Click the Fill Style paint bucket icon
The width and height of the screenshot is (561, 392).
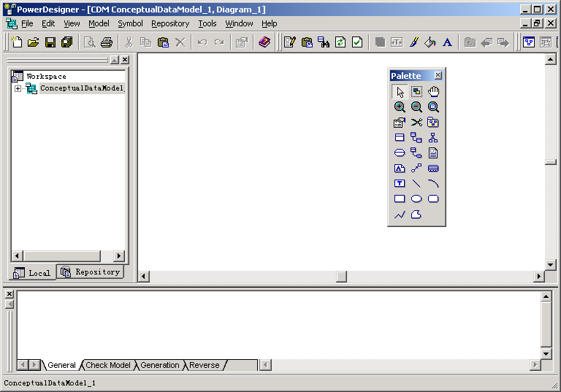[x=430, y=42]
